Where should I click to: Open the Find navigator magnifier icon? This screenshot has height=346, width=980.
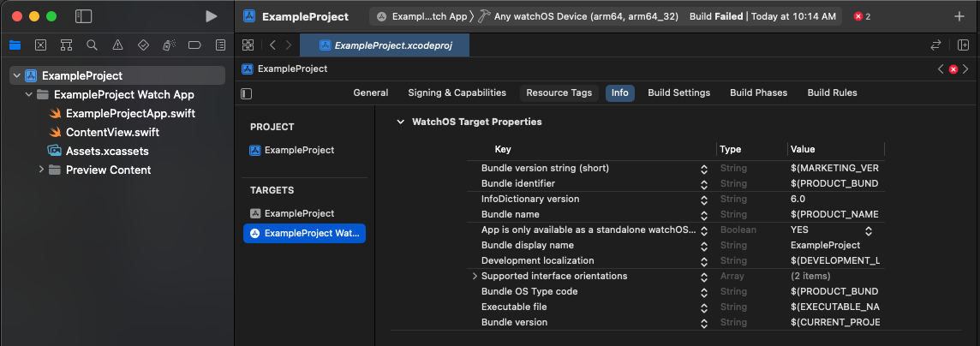92,45
